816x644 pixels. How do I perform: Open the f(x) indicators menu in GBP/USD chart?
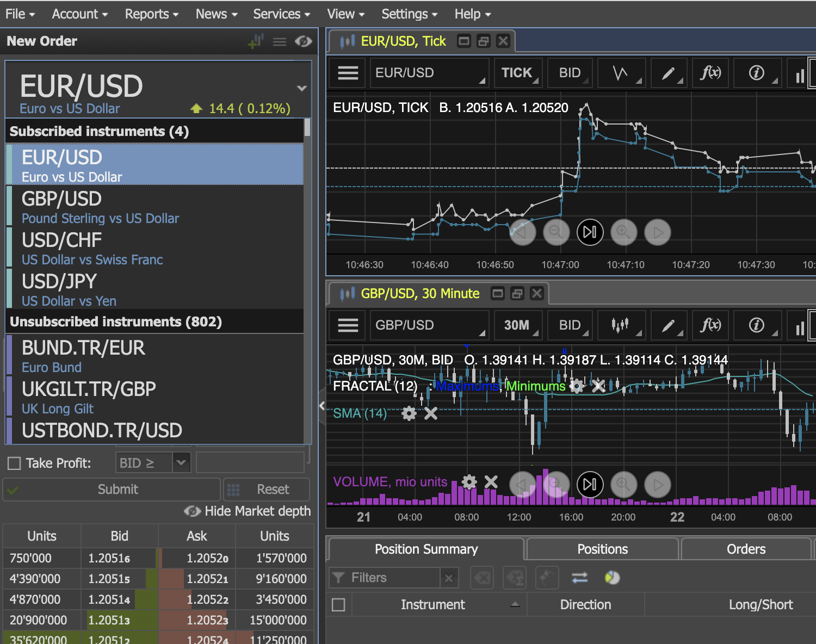pos(710,325)
